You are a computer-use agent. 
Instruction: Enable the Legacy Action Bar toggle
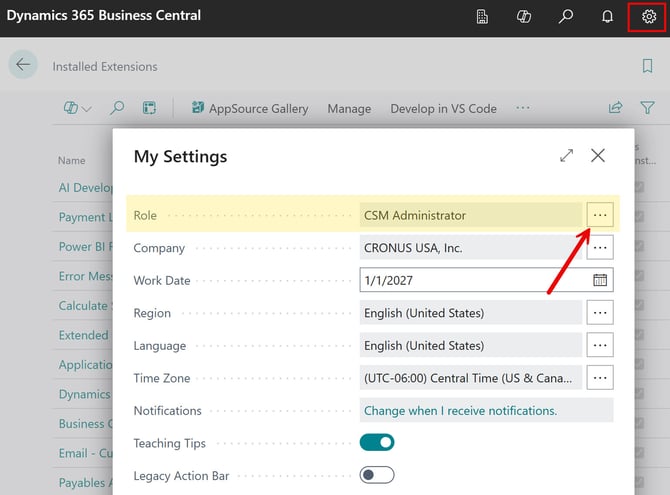(x=377, y=475)
